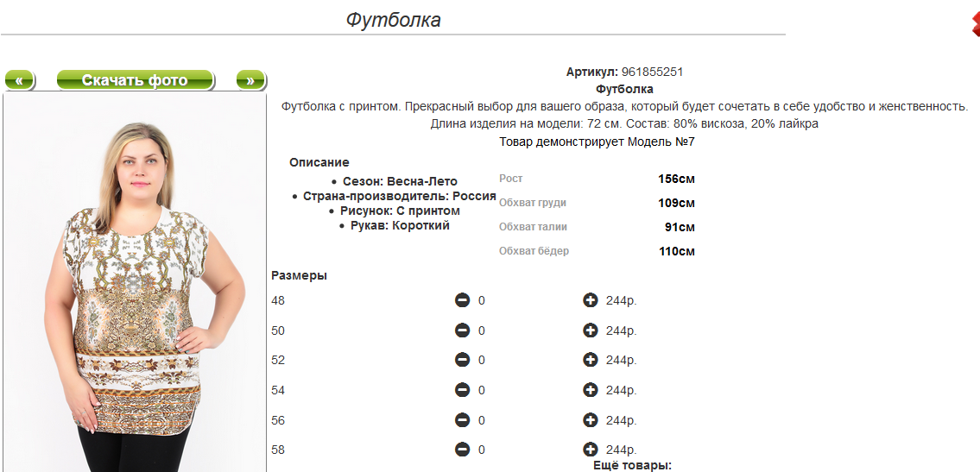Click minus icon for size 56
The height and width of the screenshot is (472, 980).
click(x=463, y=420)
